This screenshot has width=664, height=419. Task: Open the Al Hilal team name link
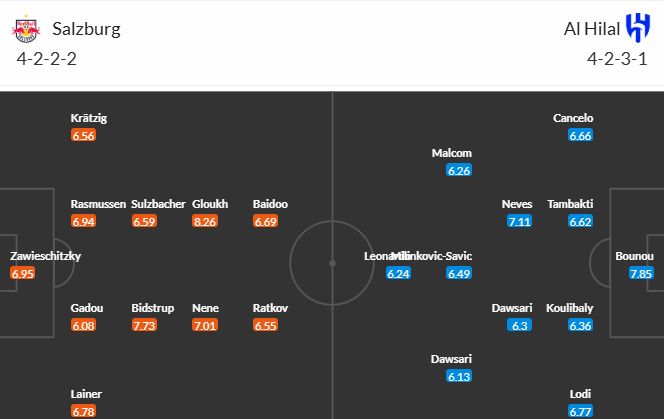click(592, 29)
